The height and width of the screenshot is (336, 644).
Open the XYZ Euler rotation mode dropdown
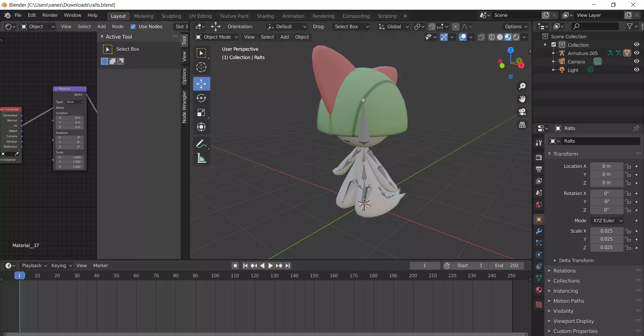pos(607,221)
